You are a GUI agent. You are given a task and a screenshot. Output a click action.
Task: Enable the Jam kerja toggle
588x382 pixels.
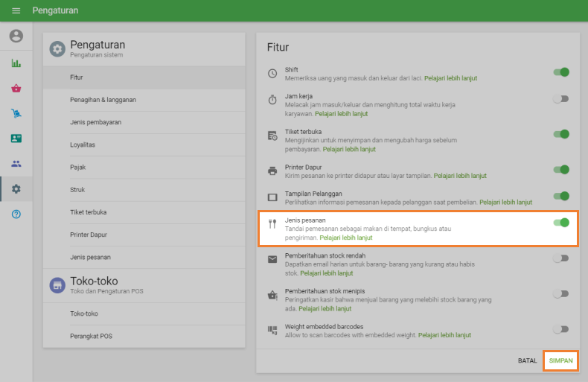coord(560,98)
